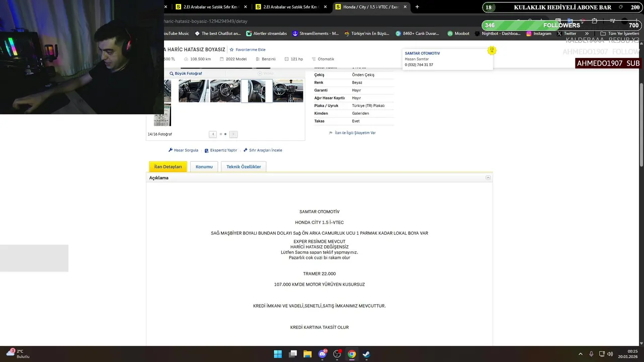The height and width of the screenshot is (362, 644).
Task: Select the center console thumbnail
Action: click(x=288, y=91)
